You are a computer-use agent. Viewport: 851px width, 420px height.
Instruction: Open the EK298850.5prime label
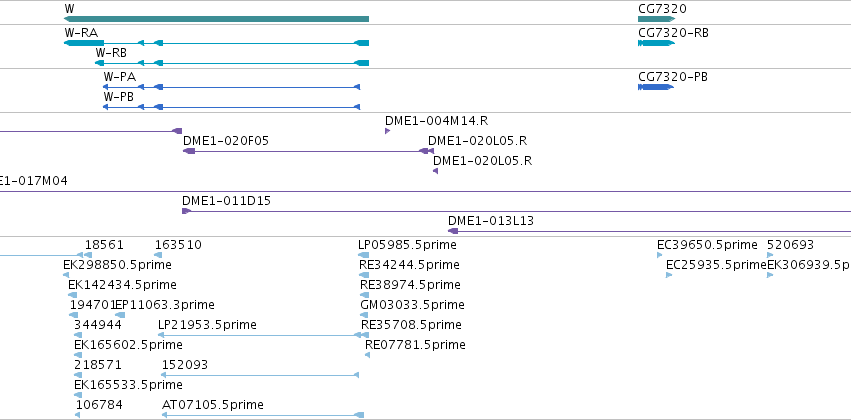[x=117, y=265]
